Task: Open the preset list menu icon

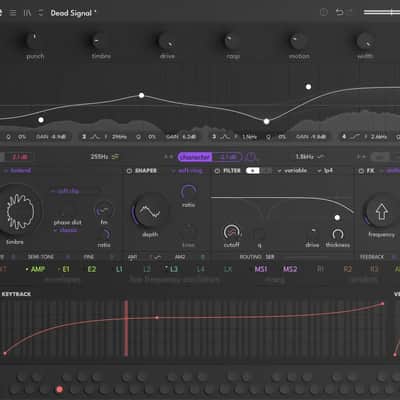Action: pyautogui.click(x=12, y=13)
